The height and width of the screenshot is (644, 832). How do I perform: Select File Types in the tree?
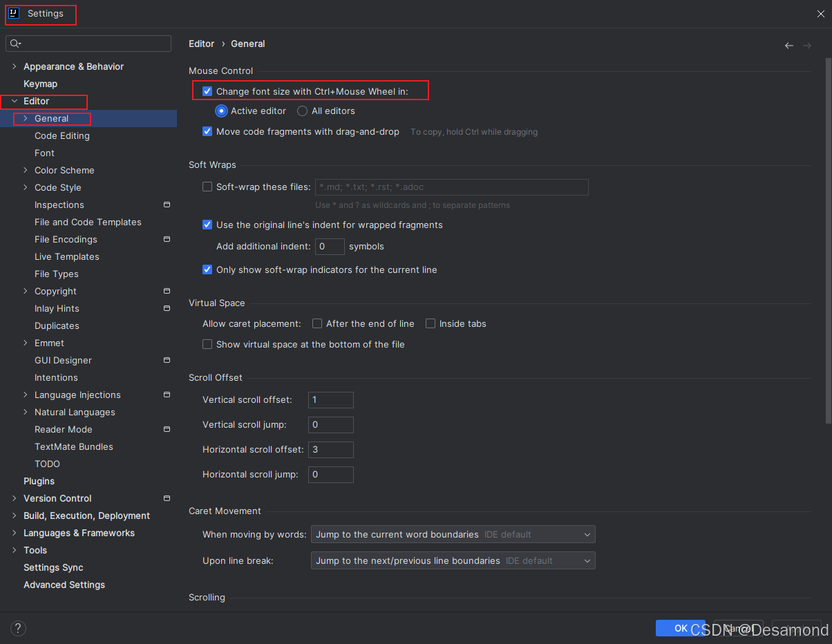pos(57,274)
